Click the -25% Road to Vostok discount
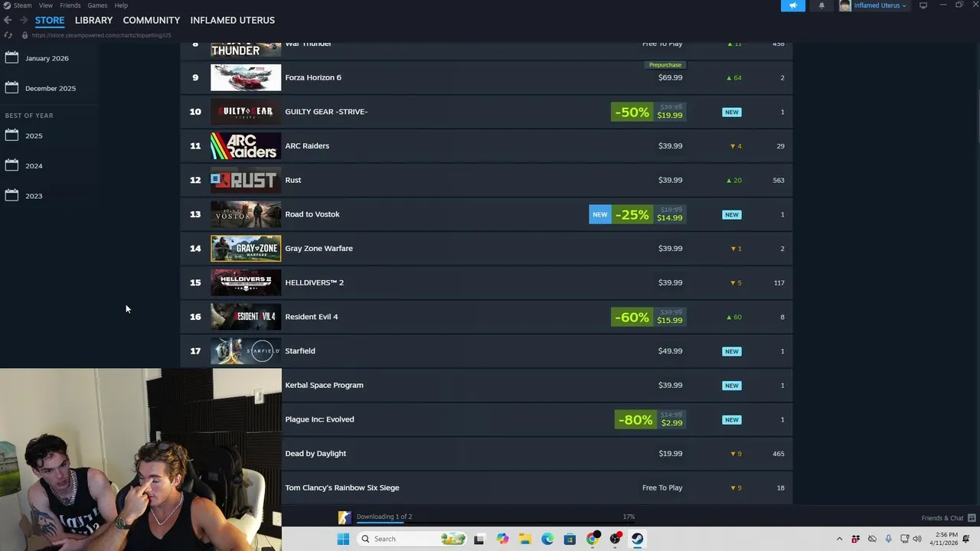The width and height of the screenshot is (980, 551). pos(632,214)
